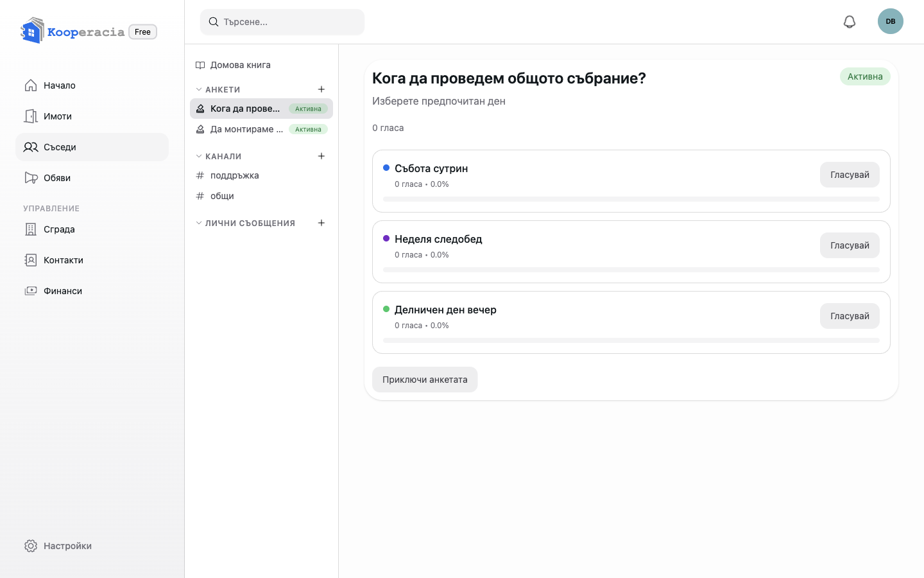Click the subtitle Изберете предпочитан ден

(x=439, y=101)
